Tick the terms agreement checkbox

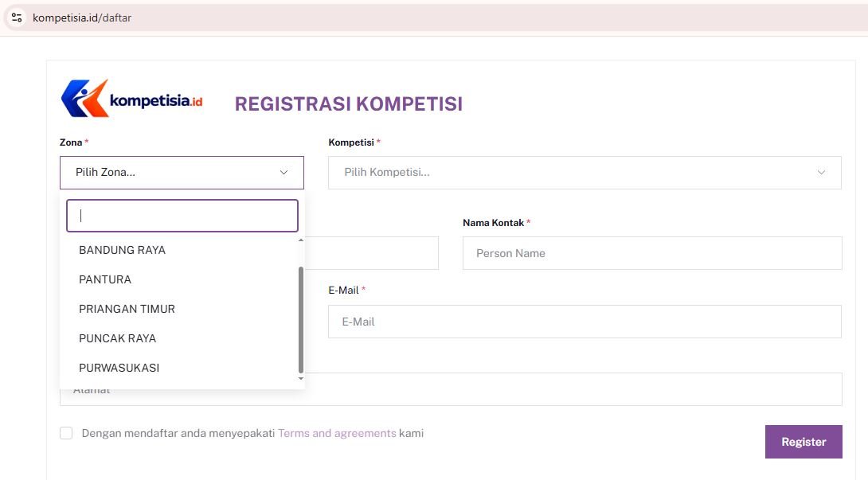coord(66,433)
